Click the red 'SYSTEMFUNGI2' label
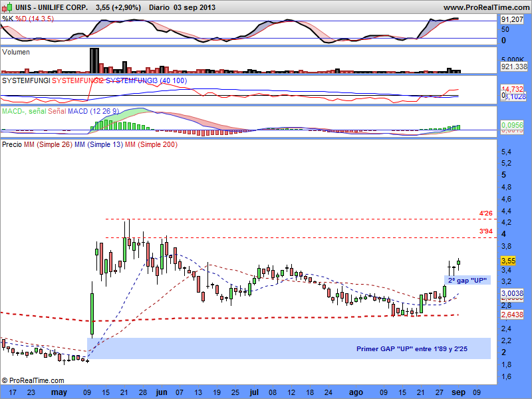 pos(78,80)
